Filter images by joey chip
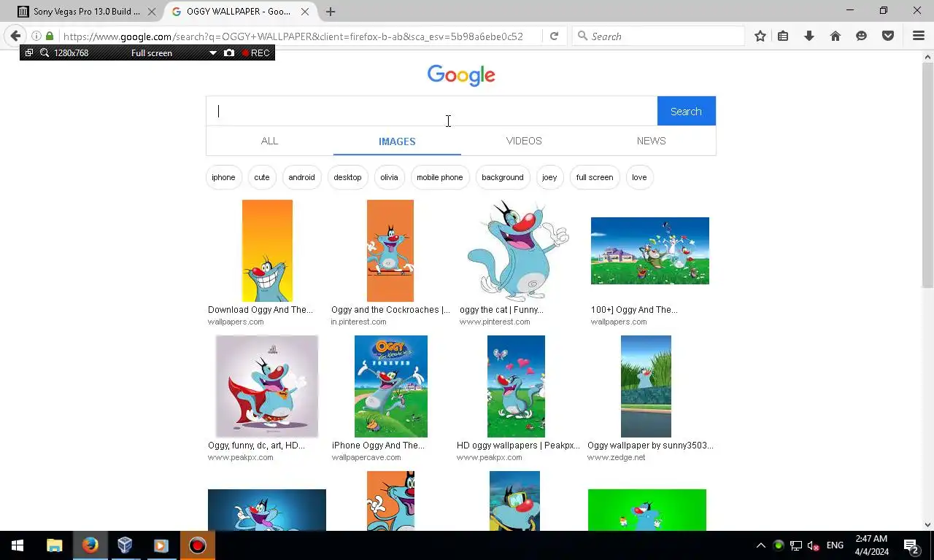This screenshot has height=560, width=934. 549,177
